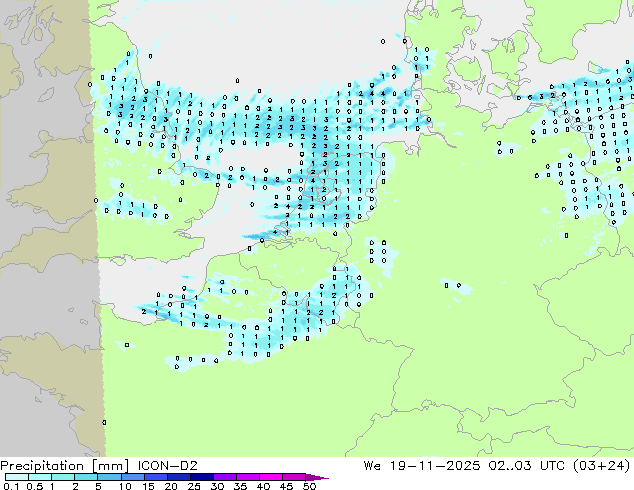Viewport: 634px width, 490px height.
Task: Click the '(03+24)' forecast offset text
Action: tap(602, 466)
